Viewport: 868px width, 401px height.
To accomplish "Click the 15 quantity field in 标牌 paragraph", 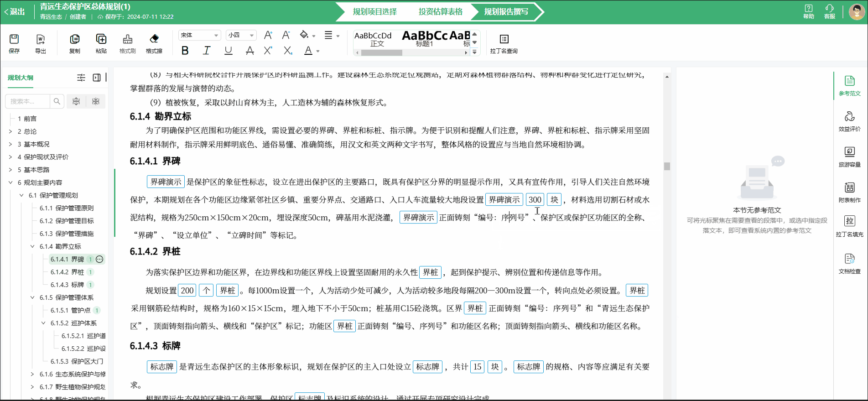I will (477, 367).
